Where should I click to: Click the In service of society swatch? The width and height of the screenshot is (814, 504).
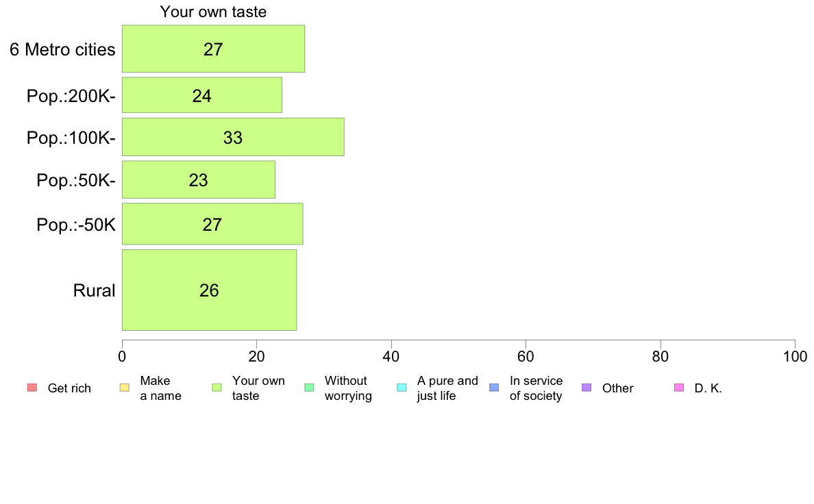click(494, 388)
